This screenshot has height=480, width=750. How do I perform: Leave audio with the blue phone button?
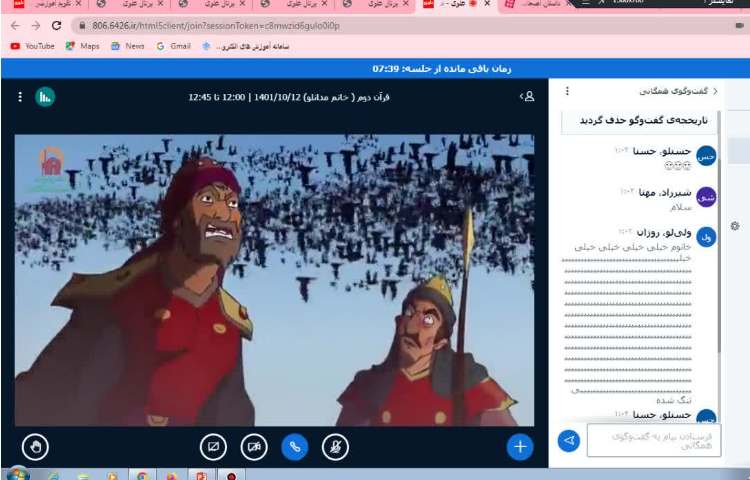(295, 447)
